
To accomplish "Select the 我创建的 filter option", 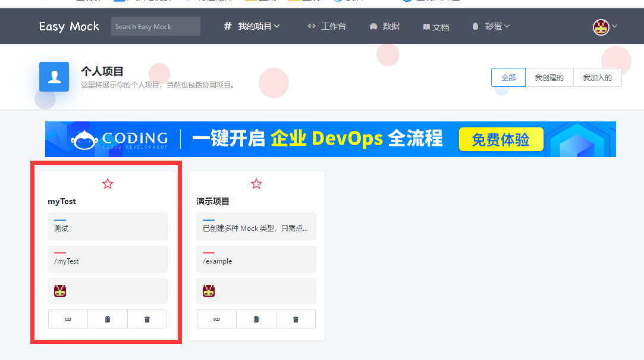I will [549, 77].
